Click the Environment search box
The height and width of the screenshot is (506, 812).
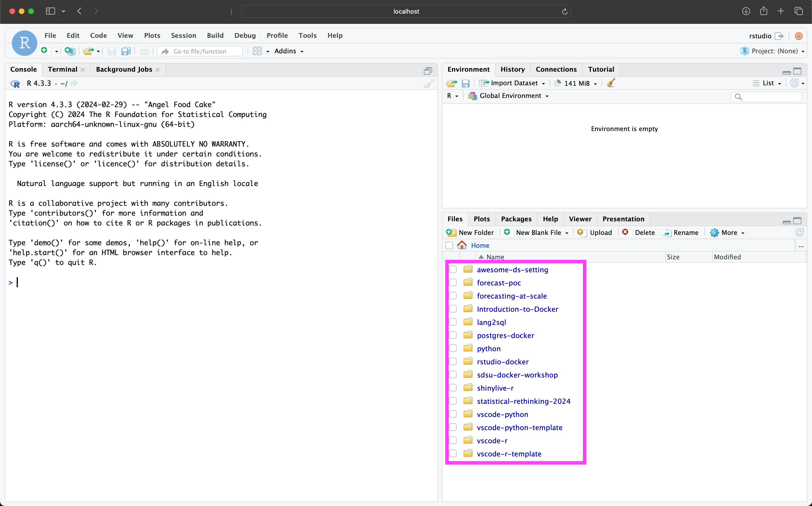click(x=766, y=97)
